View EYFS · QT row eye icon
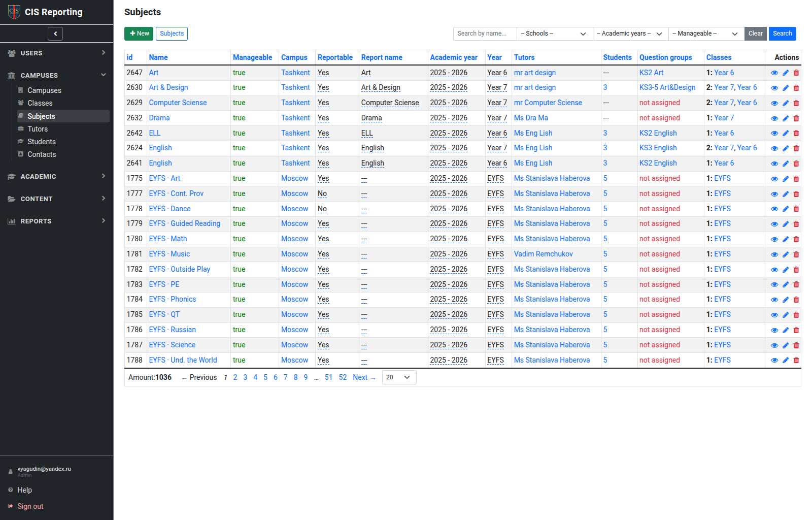This screenshot has width=812, height=520. pyautogui.click(x=774, y=315)
